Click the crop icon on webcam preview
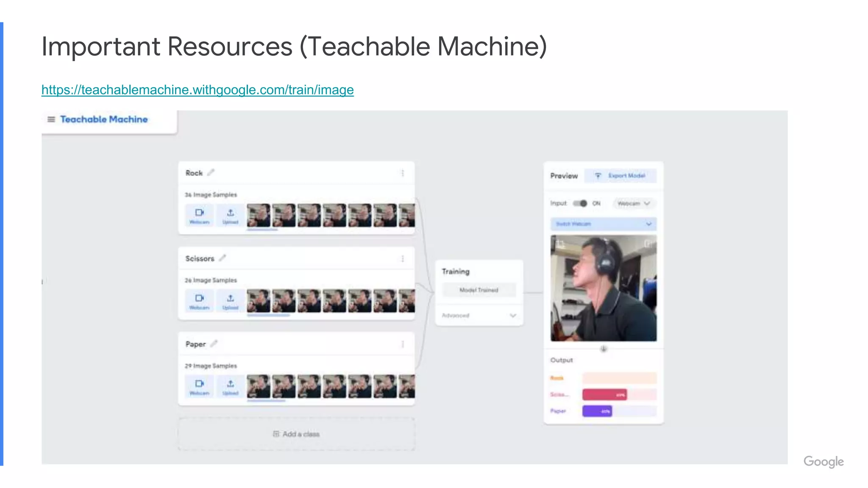Screen dimensions: 868x488 (560, 244)
